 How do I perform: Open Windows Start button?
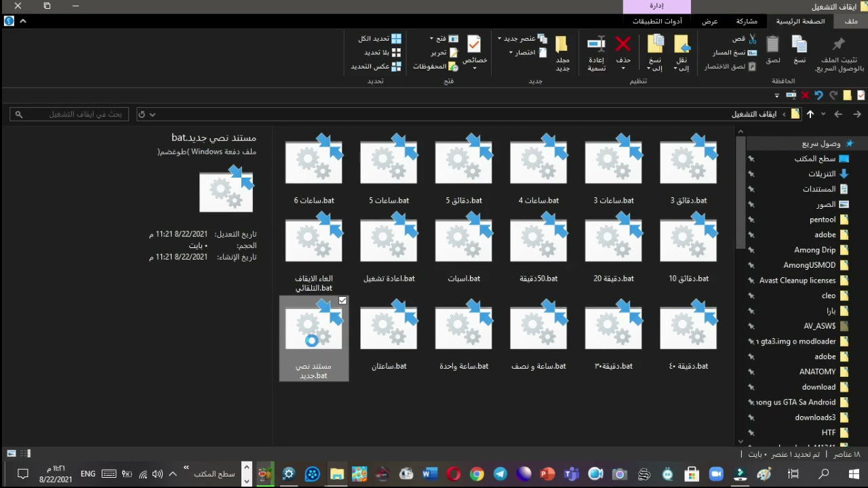[853, 474]
